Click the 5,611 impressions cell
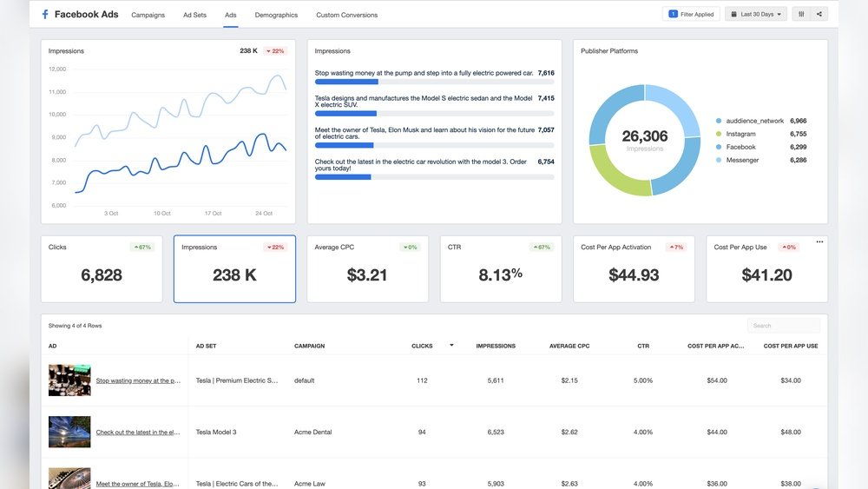868x489 pixels. click(496, 380)
